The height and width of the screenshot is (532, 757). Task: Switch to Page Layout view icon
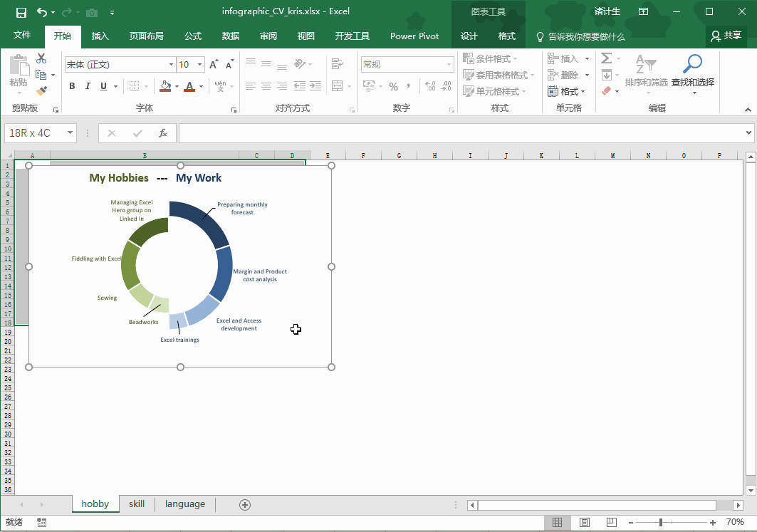(584, 522)
